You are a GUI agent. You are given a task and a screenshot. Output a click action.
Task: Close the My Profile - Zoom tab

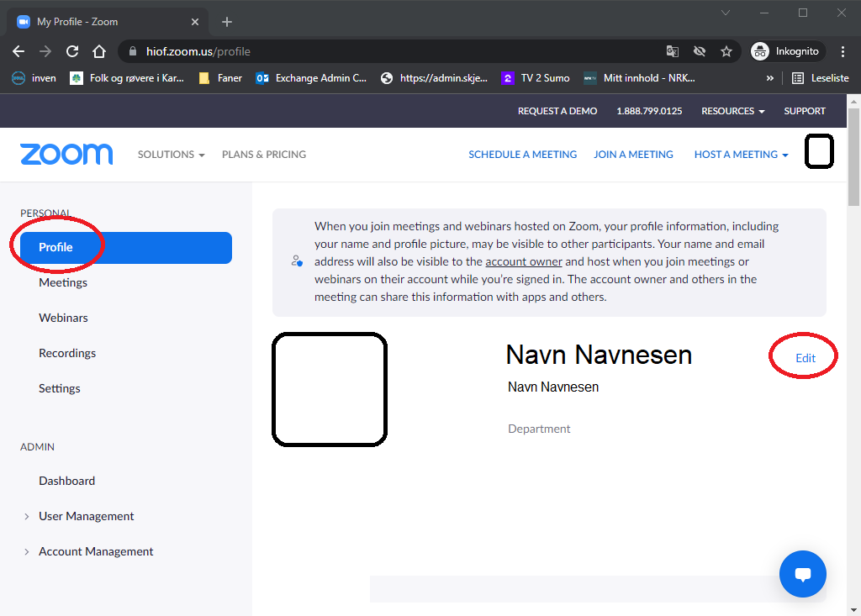(x=195, y=22)
